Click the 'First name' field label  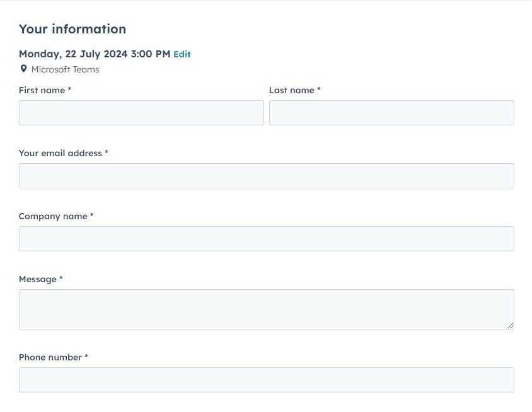point(42,90)
